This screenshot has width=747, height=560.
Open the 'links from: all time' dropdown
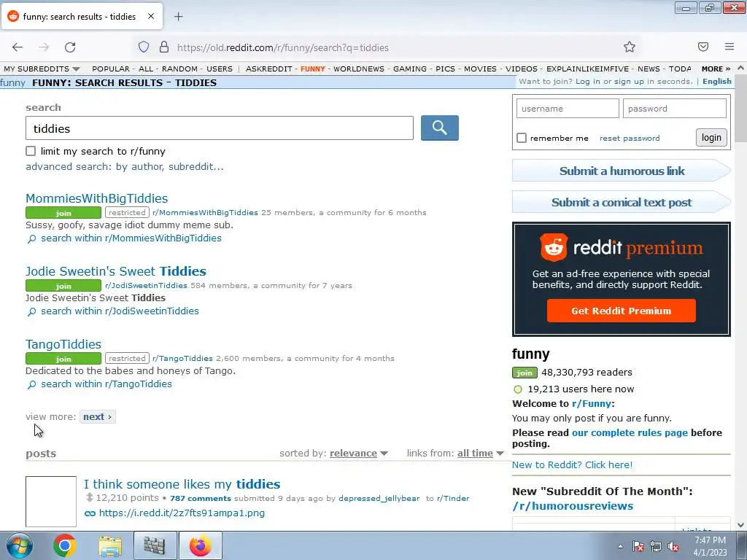[481, 454]
